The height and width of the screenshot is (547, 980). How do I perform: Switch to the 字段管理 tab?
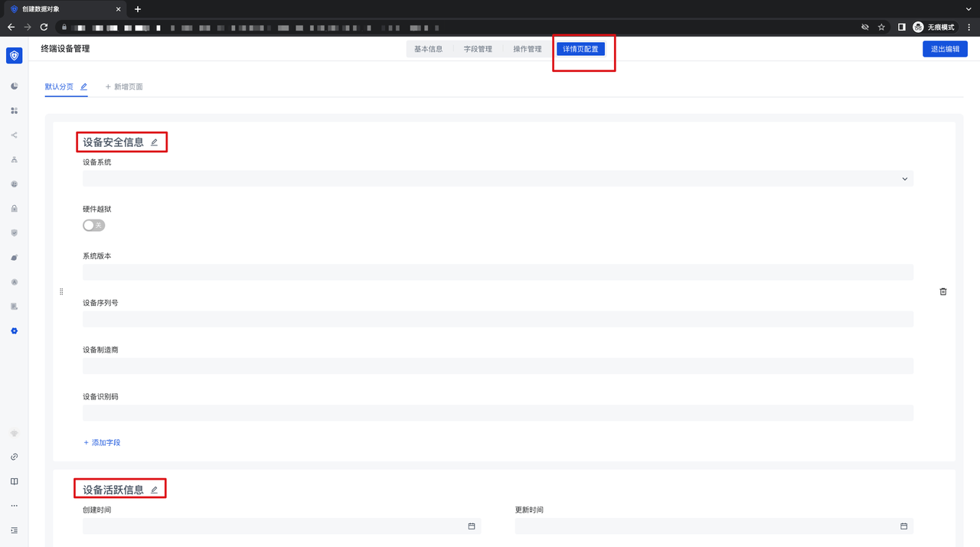(478, 49)
